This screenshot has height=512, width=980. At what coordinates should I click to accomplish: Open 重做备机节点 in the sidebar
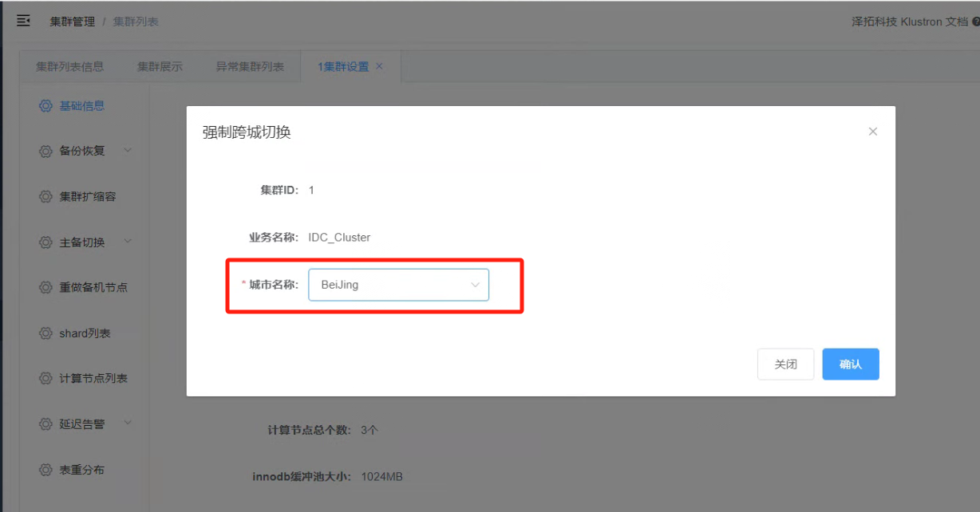93,287
